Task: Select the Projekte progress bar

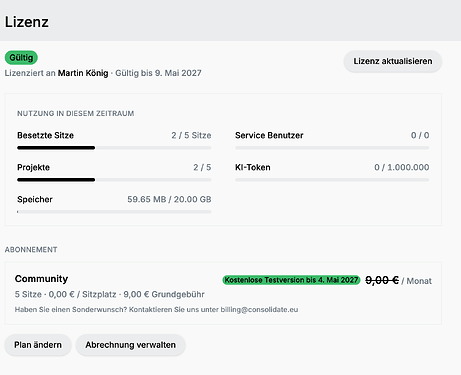Action: point(114,180)
